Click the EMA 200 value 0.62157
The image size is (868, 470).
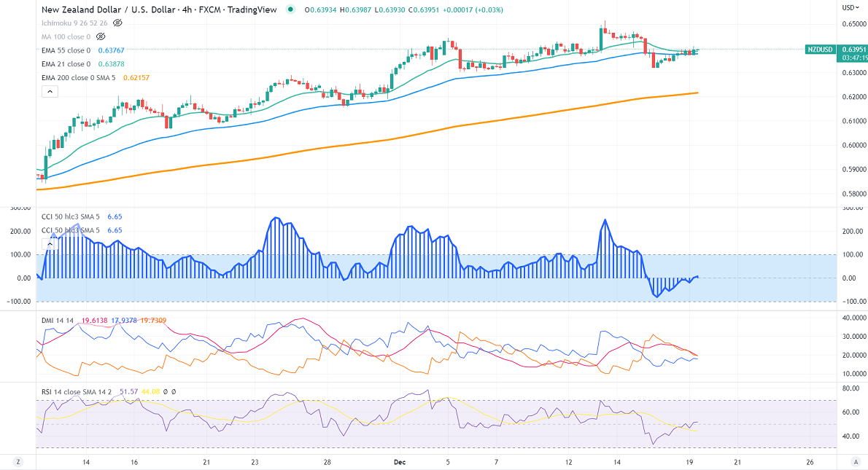(136, 78)
